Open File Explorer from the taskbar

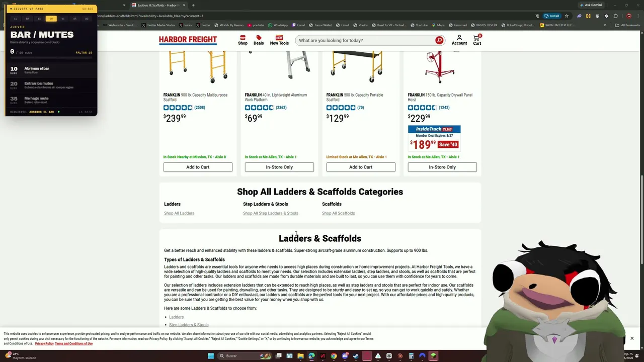(x=300, y=356)
